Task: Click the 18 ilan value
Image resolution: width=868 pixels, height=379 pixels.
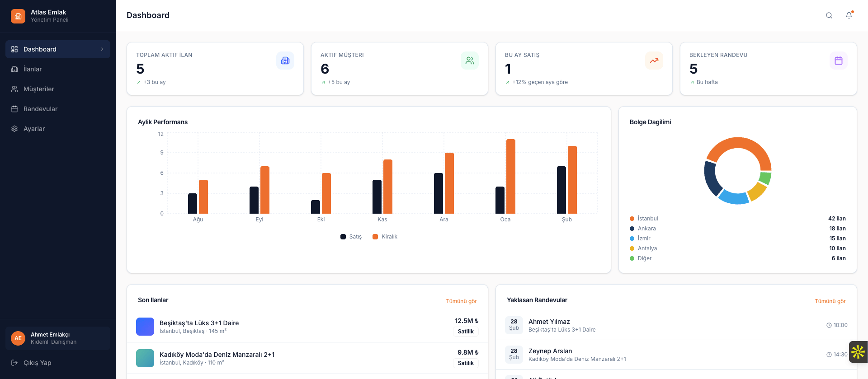Action: (x=837, y=229)
